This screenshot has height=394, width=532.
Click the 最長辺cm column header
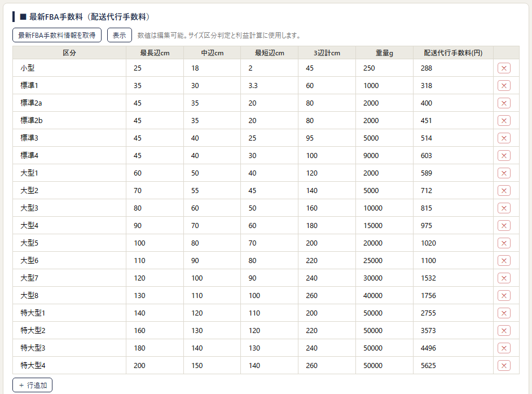(155, 53)
